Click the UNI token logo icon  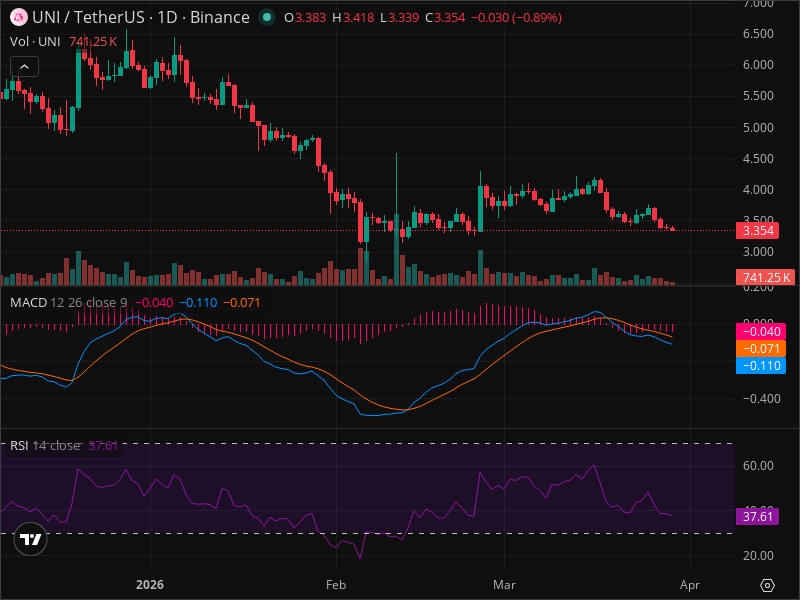[x=19, y=18]
